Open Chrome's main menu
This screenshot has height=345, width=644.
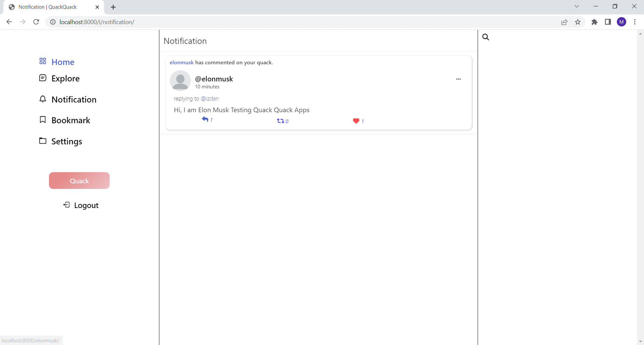click(635, 22)
